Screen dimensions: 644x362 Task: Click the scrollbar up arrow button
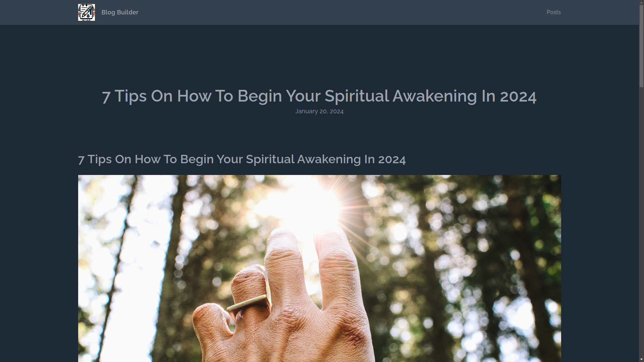pos(641,2)
